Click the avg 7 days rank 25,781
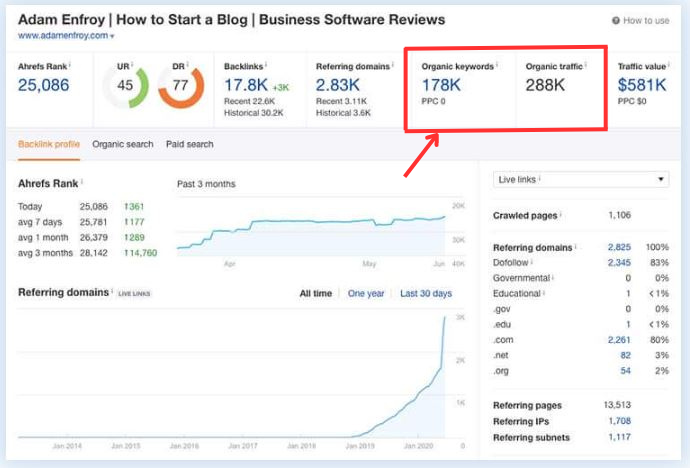The height and width of the screenshot is (468, 690). click(x=93, y=222)
